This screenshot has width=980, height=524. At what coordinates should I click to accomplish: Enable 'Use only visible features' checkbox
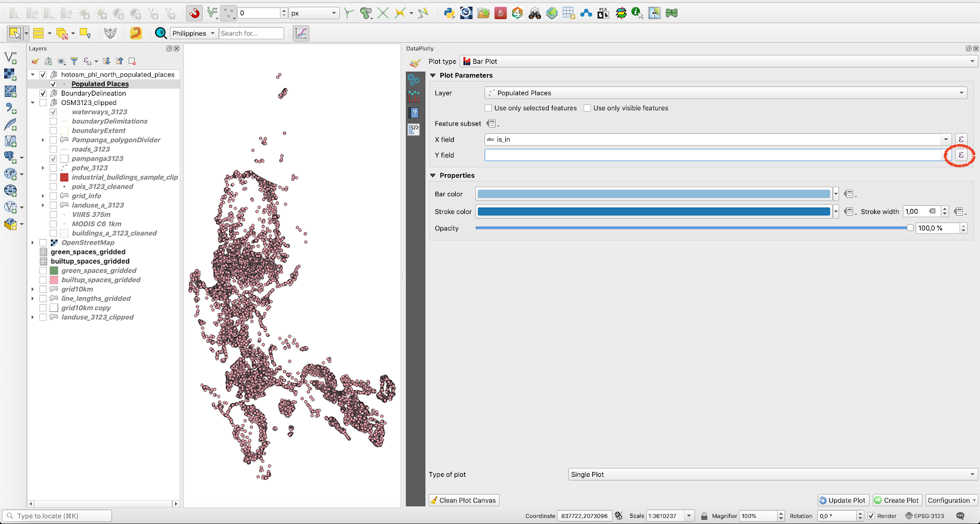pos(587,108)
